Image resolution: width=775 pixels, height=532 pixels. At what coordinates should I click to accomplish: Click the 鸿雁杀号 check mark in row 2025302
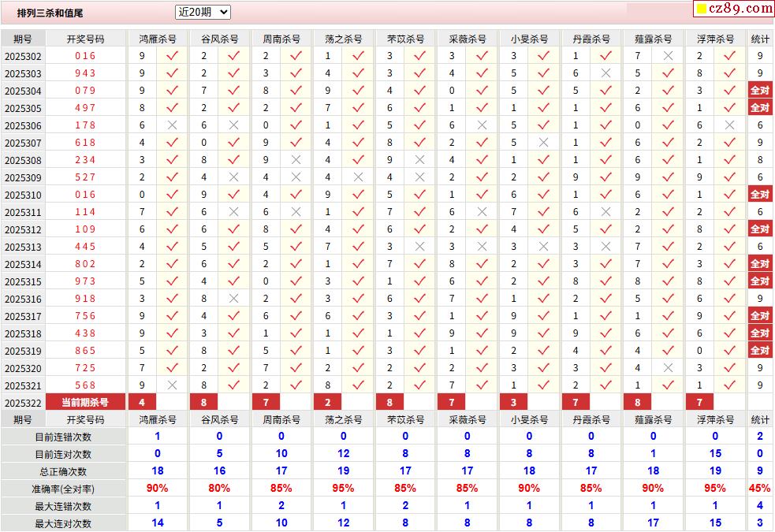172,56
